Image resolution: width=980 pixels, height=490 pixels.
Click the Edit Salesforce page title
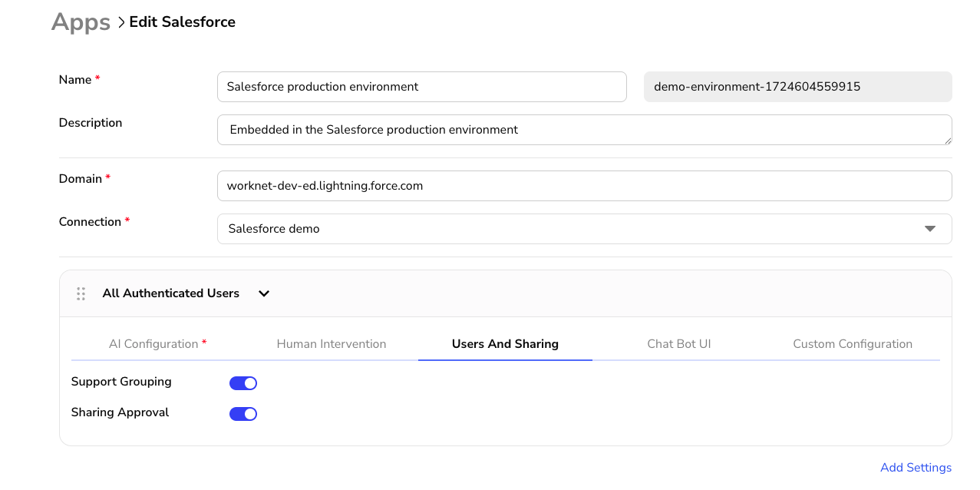182,22
